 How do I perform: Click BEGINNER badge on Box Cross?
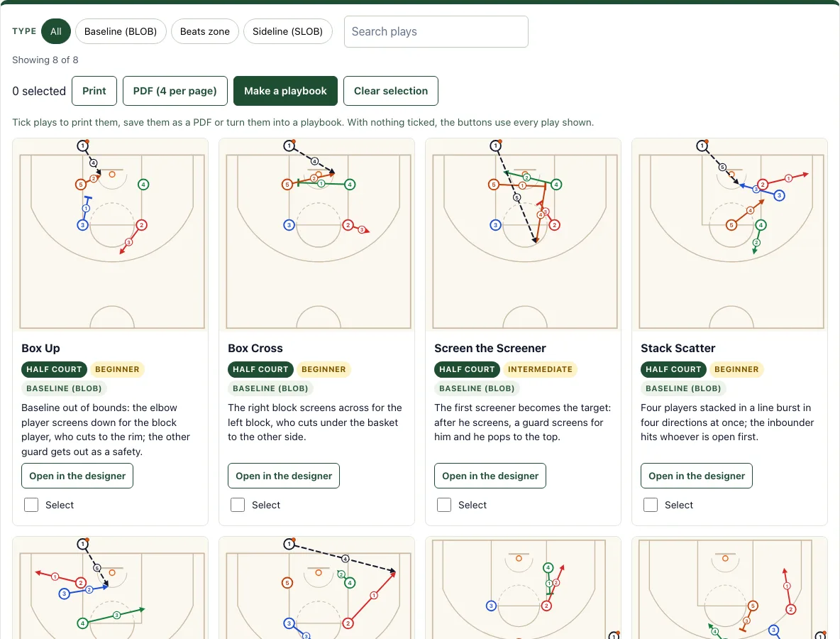(324, 369)
